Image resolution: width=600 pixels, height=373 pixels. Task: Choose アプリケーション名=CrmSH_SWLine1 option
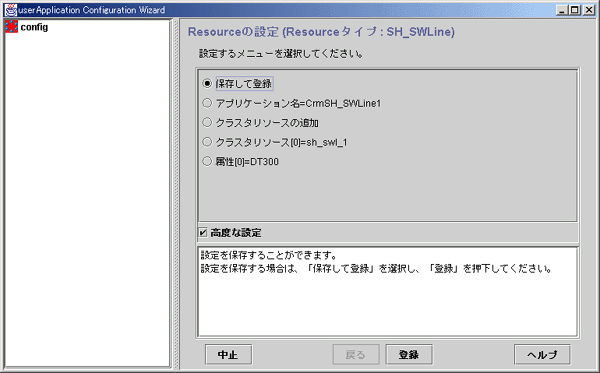click(207, 103)
